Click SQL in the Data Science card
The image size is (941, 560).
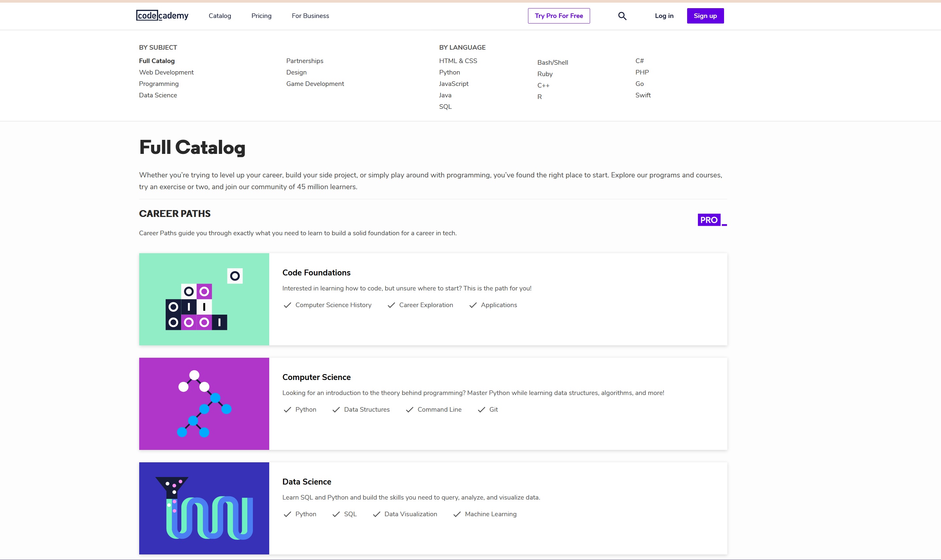(x=350, y=514)
